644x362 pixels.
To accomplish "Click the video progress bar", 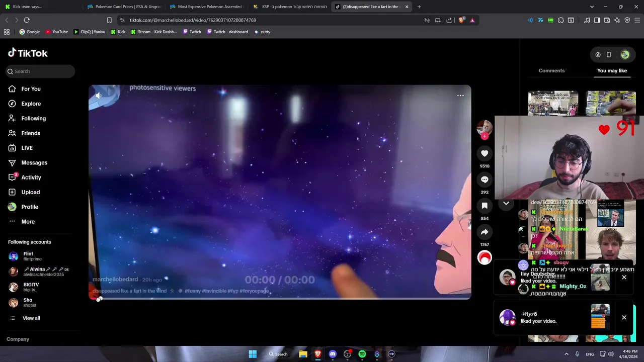I will (x=280, y=298).
